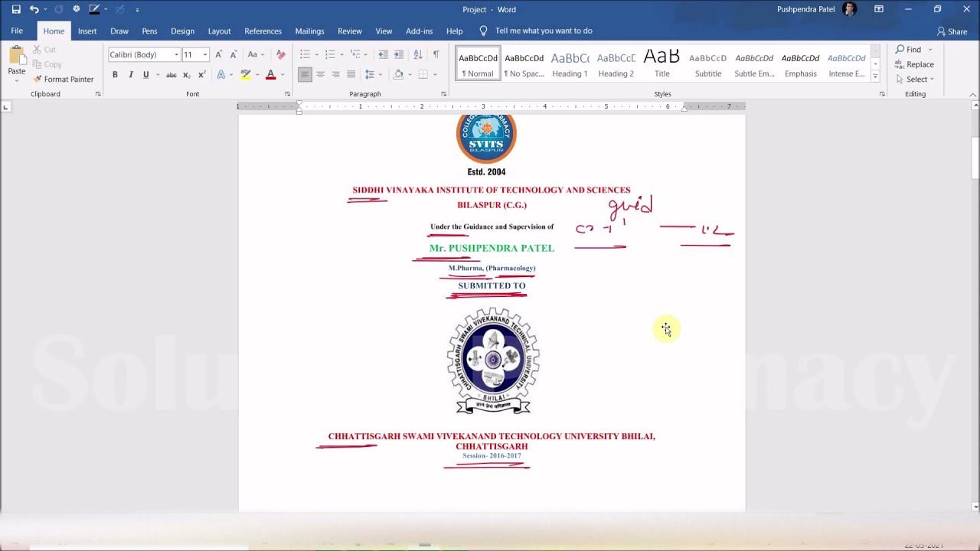980x551 pixels.
Task: Clear all formatting with eraser icon
Action: 281,54
